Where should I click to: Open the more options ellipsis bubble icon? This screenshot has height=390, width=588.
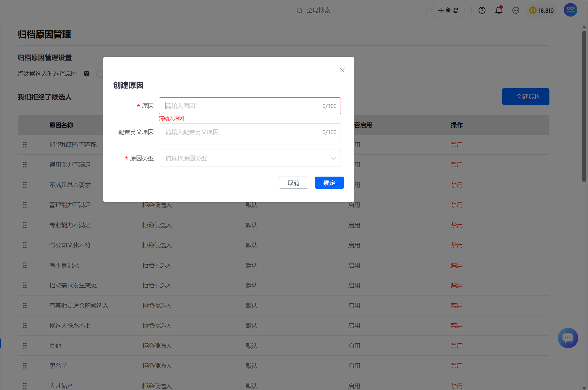point(516,10)
